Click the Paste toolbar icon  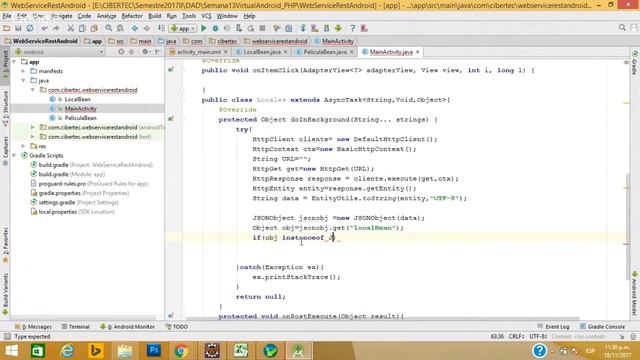tap(94, 28)
